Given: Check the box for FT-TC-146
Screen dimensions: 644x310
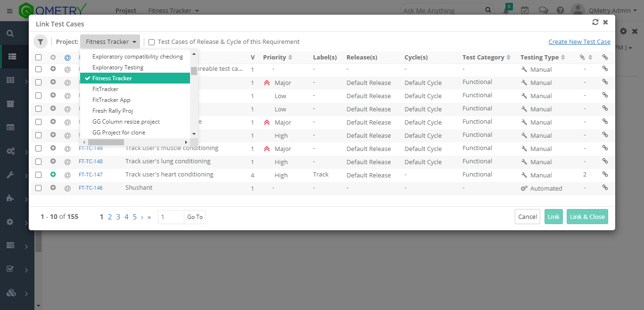Looking at the screenshot, I should click(39, 188).
